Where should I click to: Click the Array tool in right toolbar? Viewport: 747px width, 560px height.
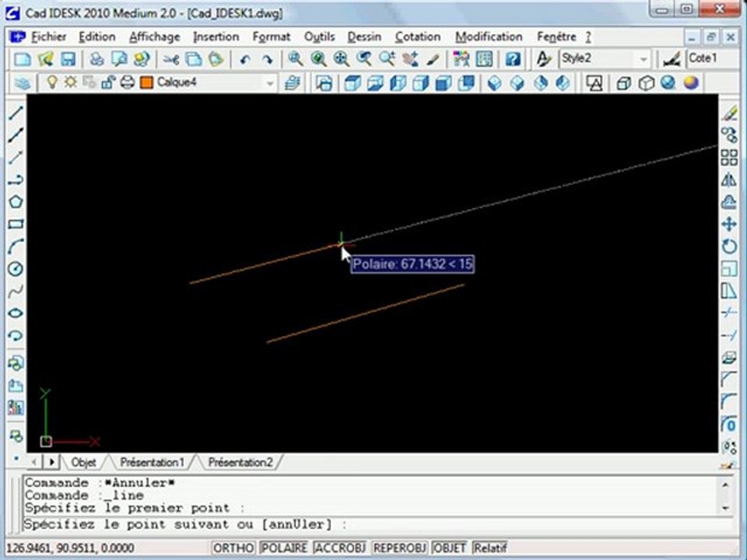[729, 157]
